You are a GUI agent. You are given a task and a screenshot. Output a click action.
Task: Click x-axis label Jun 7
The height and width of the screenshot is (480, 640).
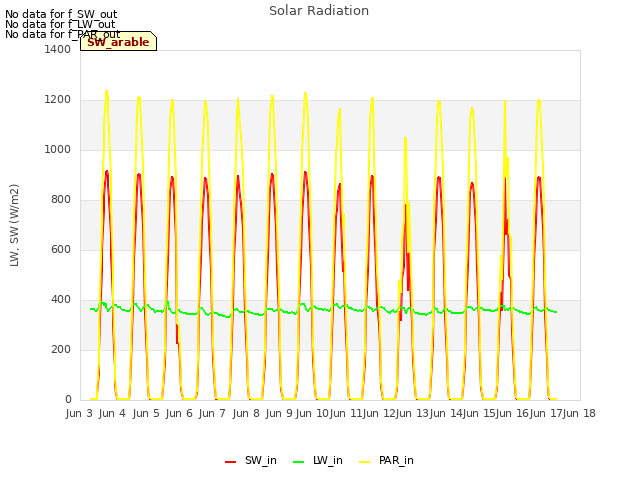pyautogui.click(x=212, y=413)
